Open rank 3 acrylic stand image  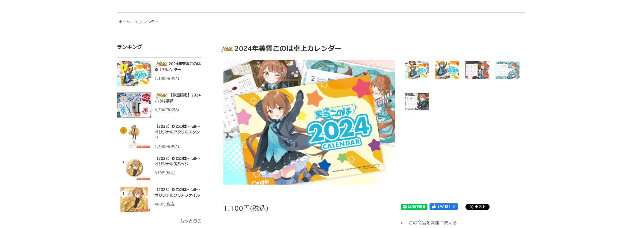pyautogui.click(x=134, y=136)
